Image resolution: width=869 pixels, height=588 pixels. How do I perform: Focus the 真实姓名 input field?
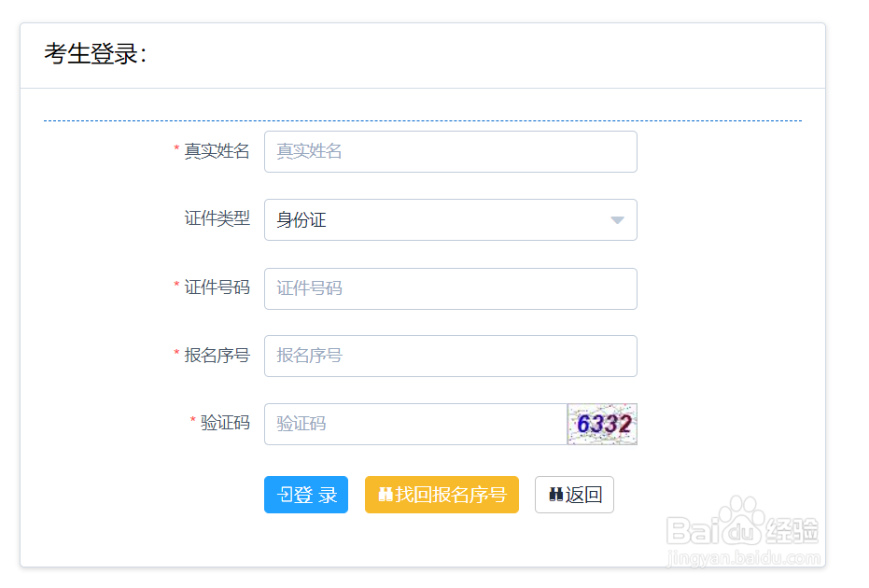click(450, 151)
